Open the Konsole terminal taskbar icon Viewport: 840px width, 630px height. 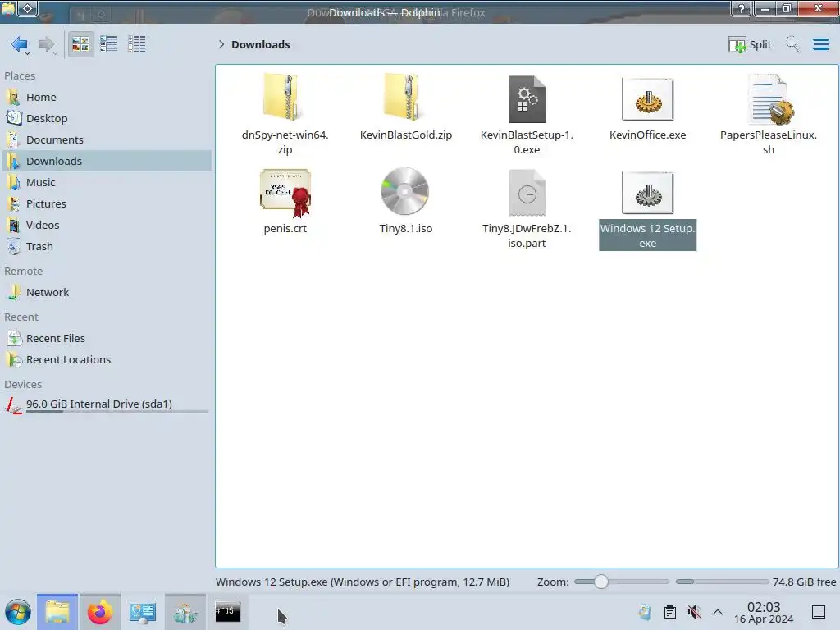(228, 612)
